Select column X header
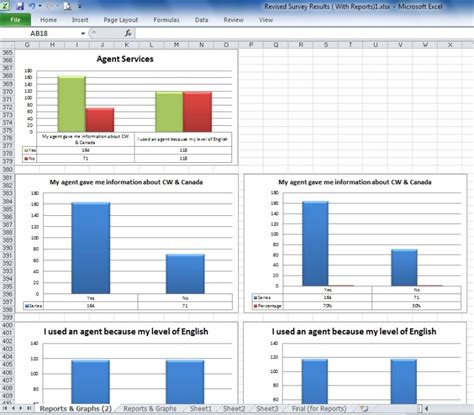The width and height of the screenshot is (474, 415). (450, 45)
